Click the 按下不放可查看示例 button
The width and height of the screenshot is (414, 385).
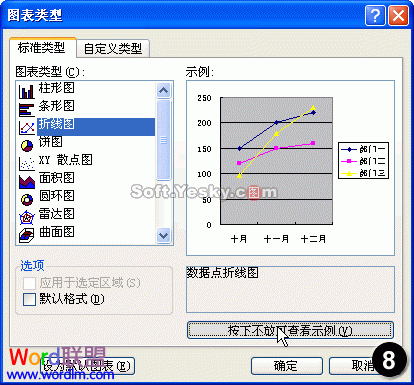[x=290, y=330]
